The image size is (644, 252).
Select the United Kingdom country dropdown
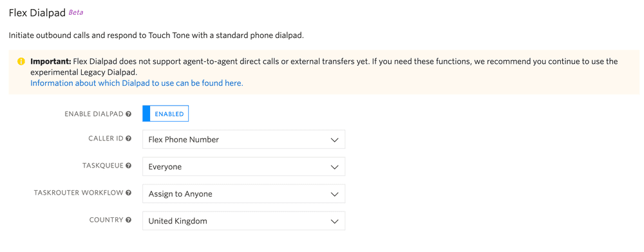coord(243,221)
